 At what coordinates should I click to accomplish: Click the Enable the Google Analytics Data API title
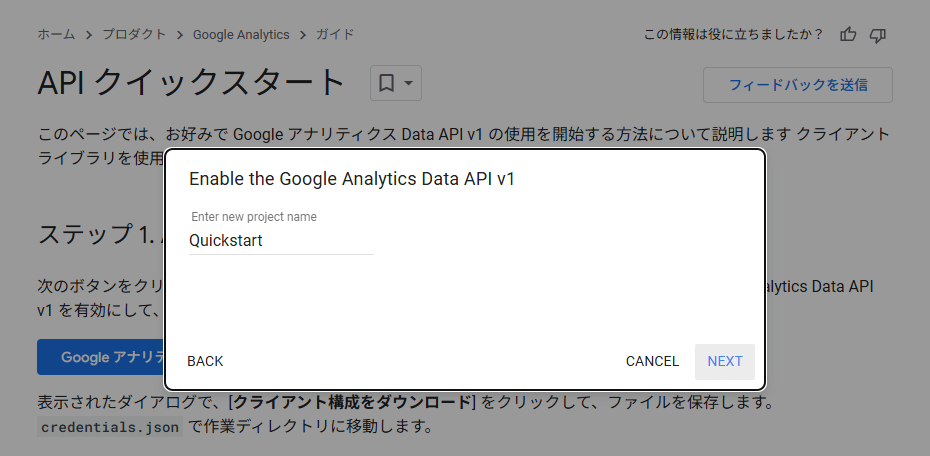click(x=352, y=179)
